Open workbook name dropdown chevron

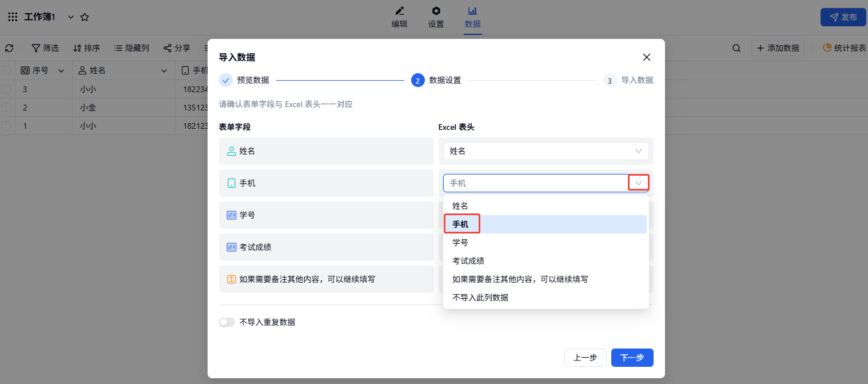(x=71, y=17)
